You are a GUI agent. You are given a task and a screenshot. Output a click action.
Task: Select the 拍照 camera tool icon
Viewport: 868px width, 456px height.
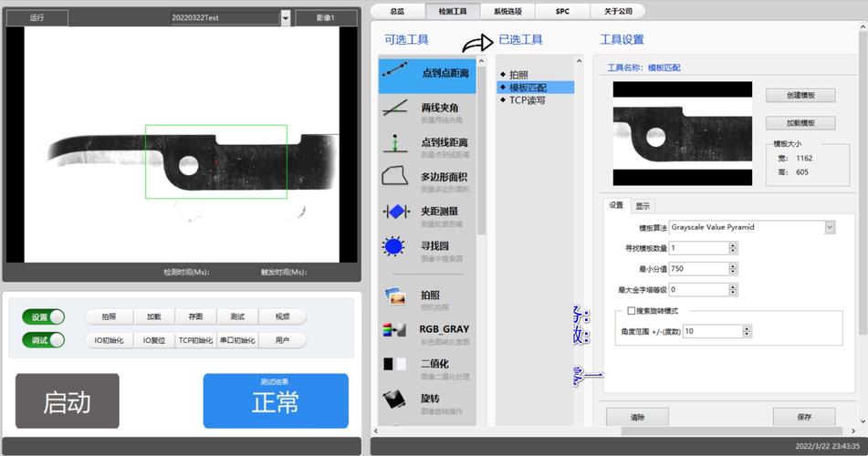pos(396,295)
